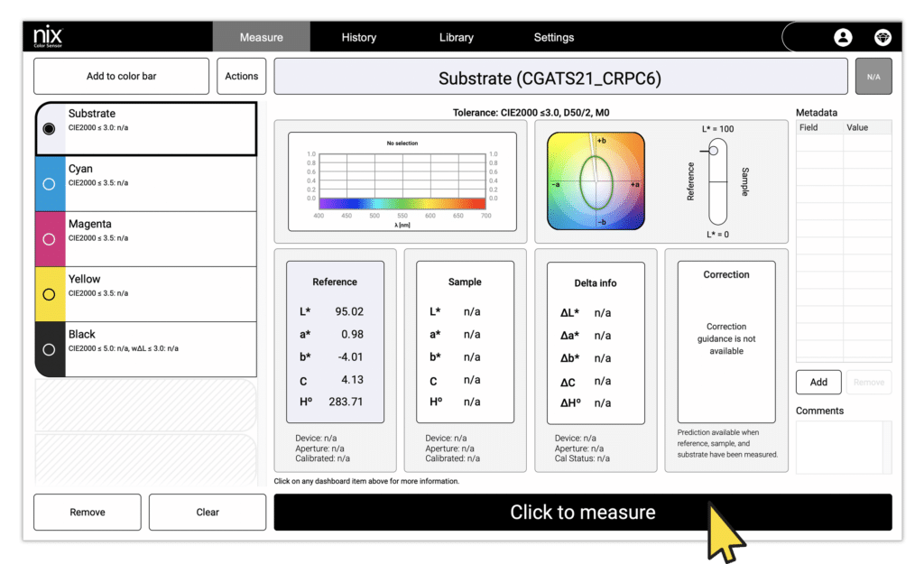Open the Library tab
This screenshot has width=924, height=564.
pos(456,37)
